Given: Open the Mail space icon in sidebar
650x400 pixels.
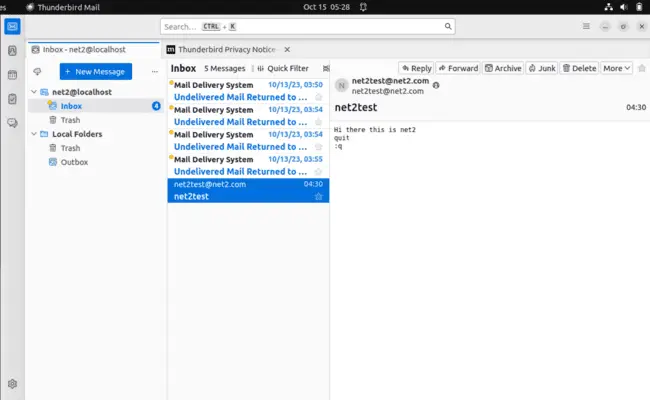Looking at the screenshot, I should pyautogui.click(x=12, y=27).
